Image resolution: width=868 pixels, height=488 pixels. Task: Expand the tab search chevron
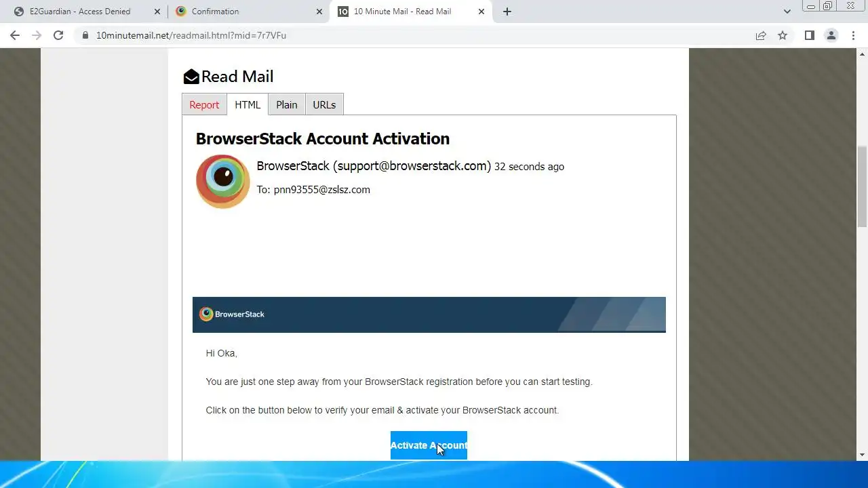(787, 12)
